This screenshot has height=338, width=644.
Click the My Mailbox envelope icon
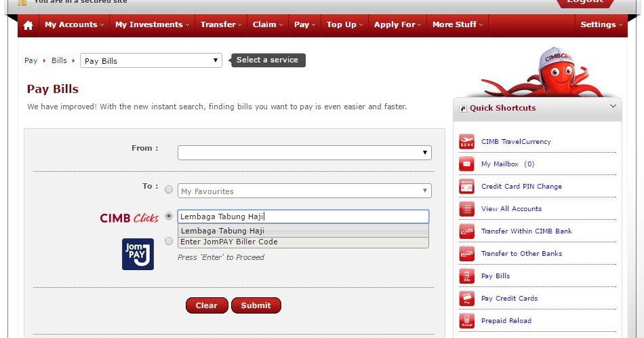466,164
